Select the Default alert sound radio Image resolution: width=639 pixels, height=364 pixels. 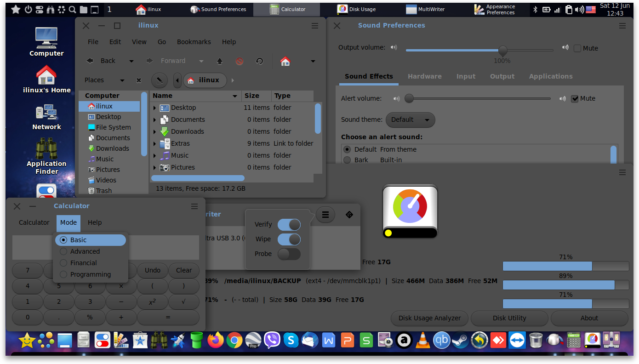pyautogui.click(x=347, y=149)
